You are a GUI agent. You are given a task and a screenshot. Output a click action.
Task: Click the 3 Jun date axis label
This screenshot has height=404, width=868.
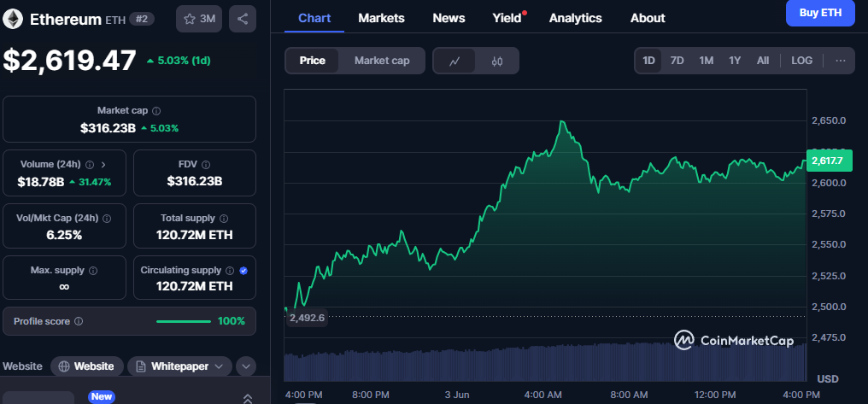tap(457, 395)
